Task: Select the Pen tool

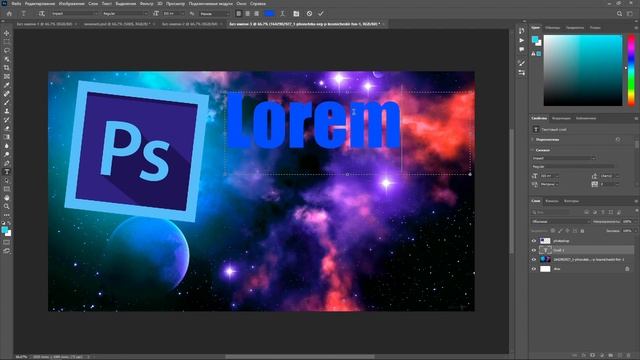Action: 7,163
